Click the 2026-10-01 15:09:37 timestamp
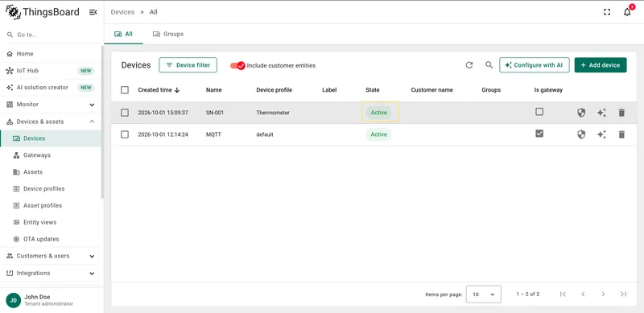Image resolution: width=644 pixels, height=313 pixels. [x=163, y=113]
